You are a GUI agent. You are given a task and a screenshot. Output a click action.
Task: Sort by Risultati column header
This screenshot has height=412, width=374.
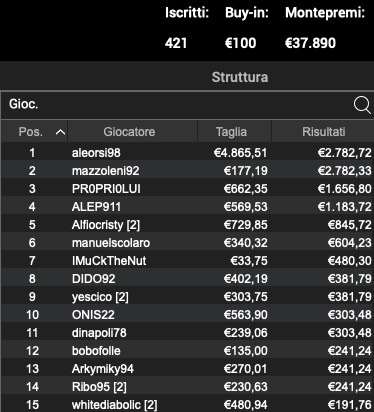[324, 132]
